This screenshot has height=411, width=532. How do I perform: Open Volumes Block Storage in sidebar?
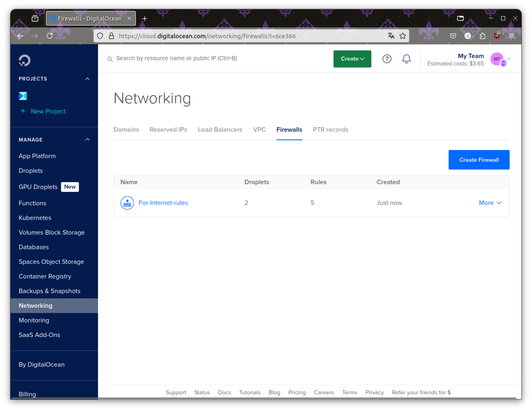coord(51,232)
